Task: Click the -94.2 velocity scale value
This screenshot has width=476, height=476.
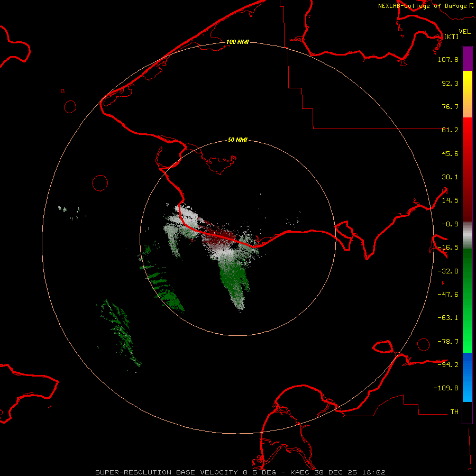Action: point(448,364)
